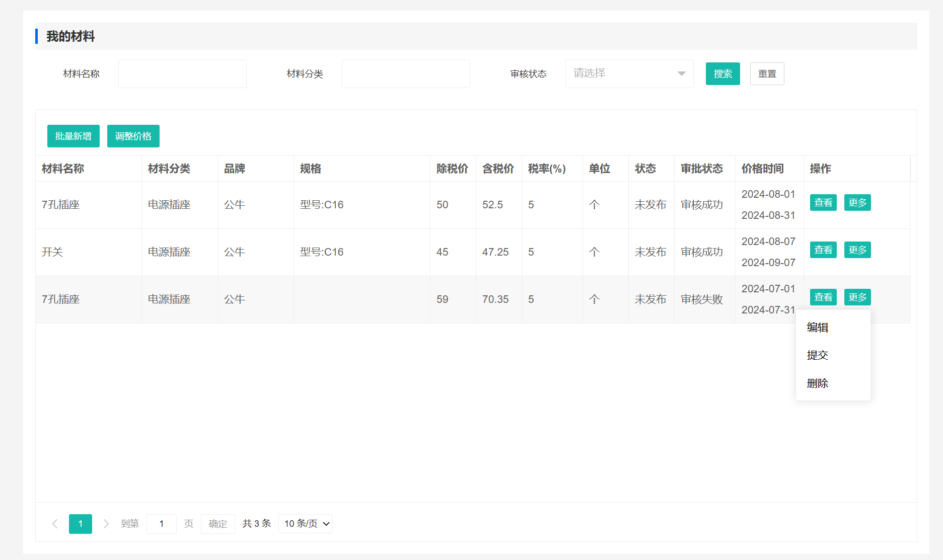This screenshot has width=943, height=560.
Task: Click the previous page arrow icon
Action: [55, 524]
